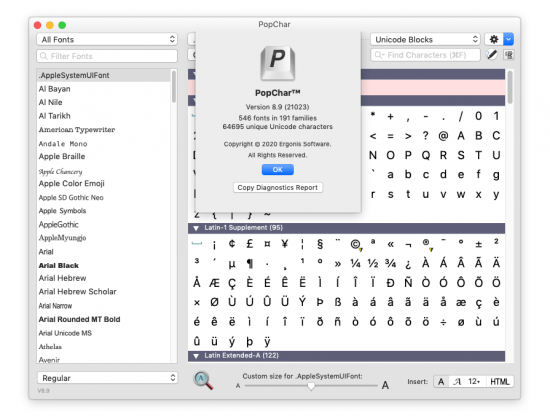Click the inverted question mark ¿
The width and height of the screenshot is (550, 416).
point(408,264)
